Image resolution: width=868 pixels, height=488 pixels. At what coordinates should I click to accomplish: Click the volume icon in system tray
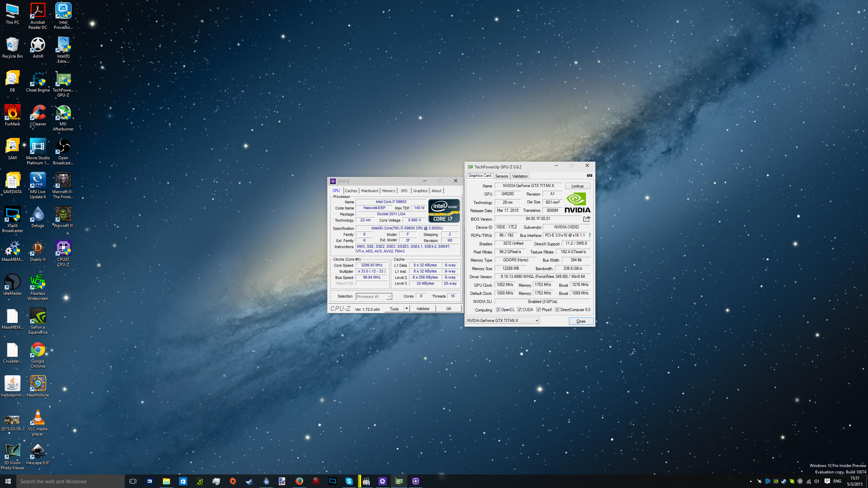[816, 481]
